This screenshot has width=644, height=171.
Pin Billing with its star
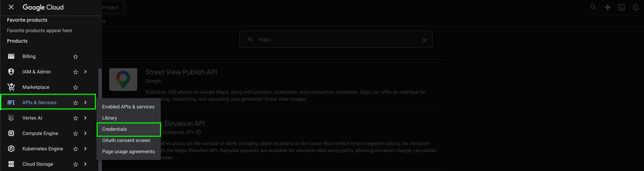(76, 57)
